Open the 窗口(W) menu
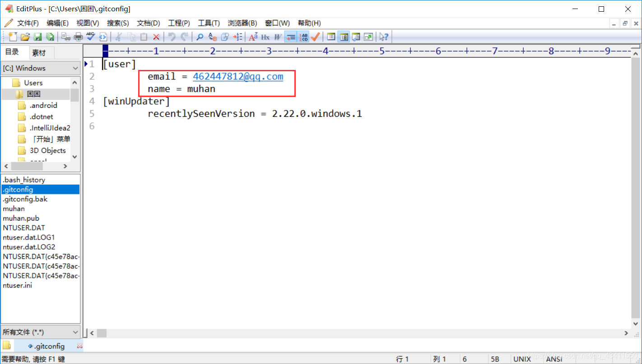The image size is (642, 364). [x=277, y=23]
